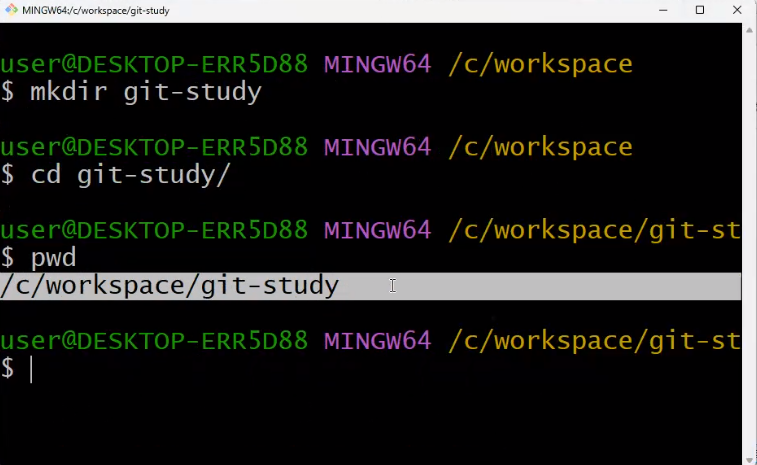
Task: Maximize the MINGW64 terminal window
Action: pyautogui.click(x=700, y=10)
